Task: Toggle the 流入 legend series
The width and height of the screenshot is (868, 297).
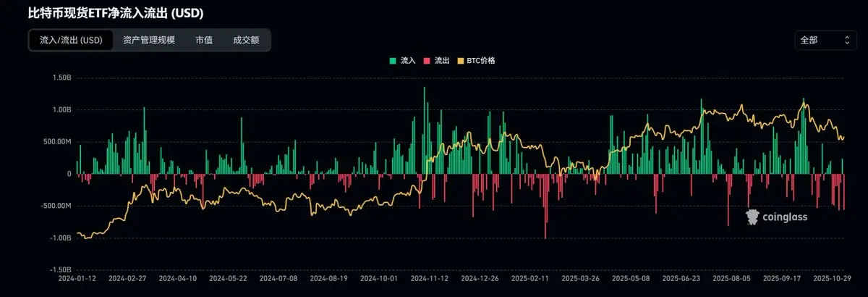Action: pyautogui.click(x=402, y=61)
